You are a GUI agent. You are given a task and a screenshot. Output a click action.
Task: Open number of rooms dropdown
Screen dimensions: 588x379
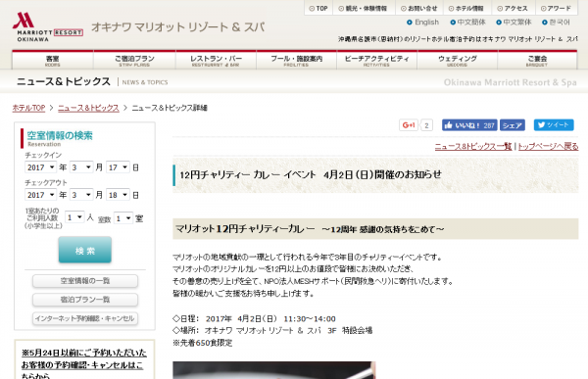(x=123, y=218)
